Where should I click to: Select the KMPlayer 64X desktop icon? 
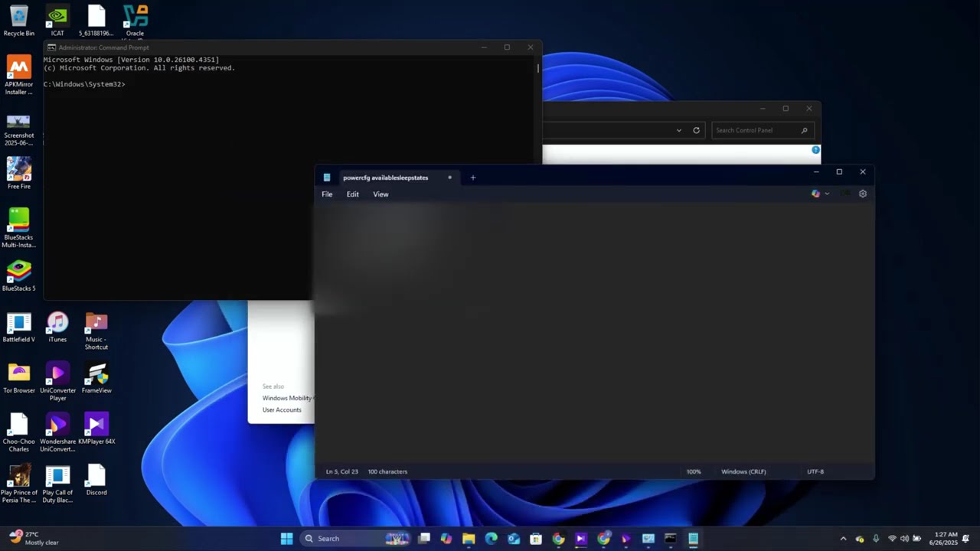click(96, 429)
